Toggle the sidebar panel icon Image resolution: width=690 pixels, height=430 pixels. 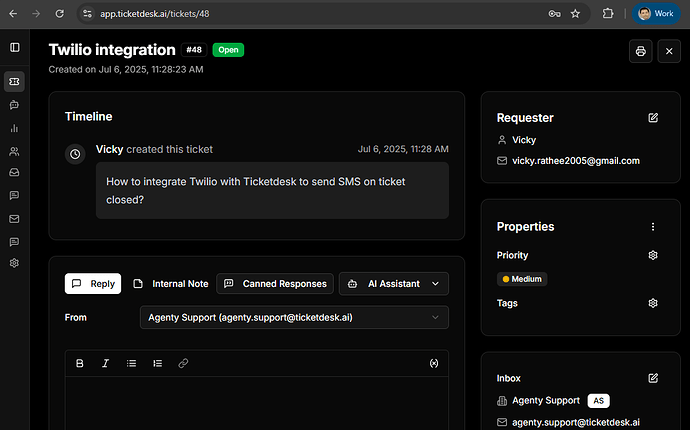point(15,47)
